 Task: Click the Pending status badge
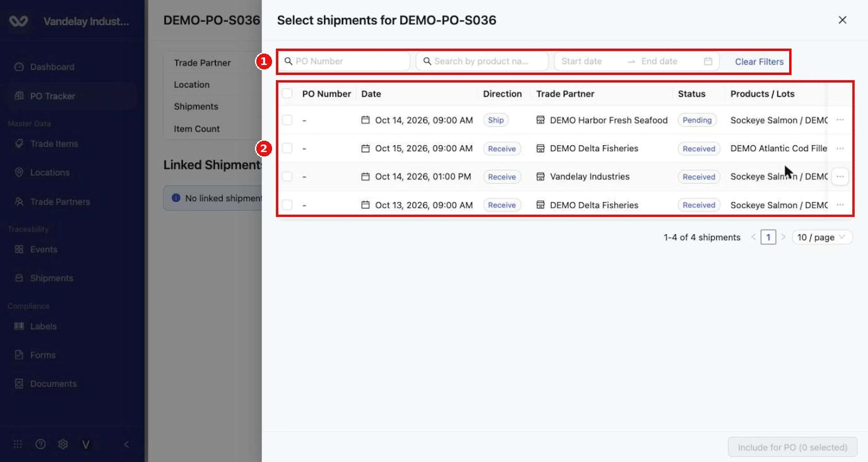[x=697, y=120]
